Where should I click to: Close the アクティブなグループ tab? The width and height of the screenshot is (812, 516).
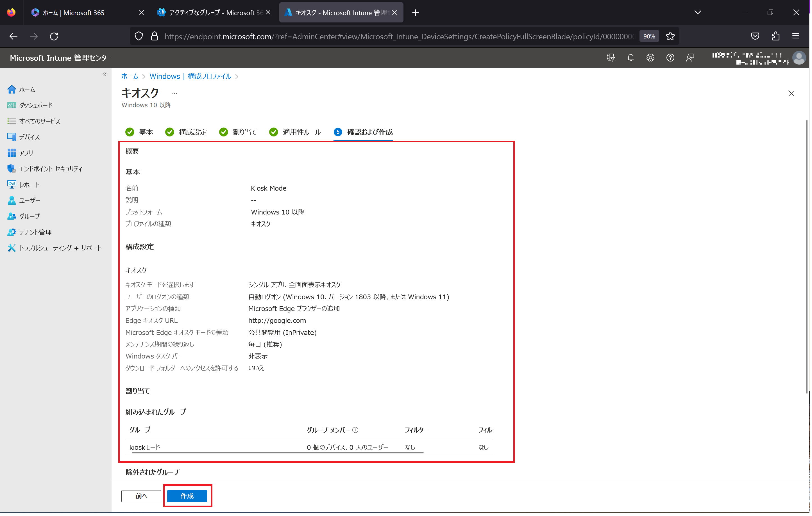click(268, 12)
